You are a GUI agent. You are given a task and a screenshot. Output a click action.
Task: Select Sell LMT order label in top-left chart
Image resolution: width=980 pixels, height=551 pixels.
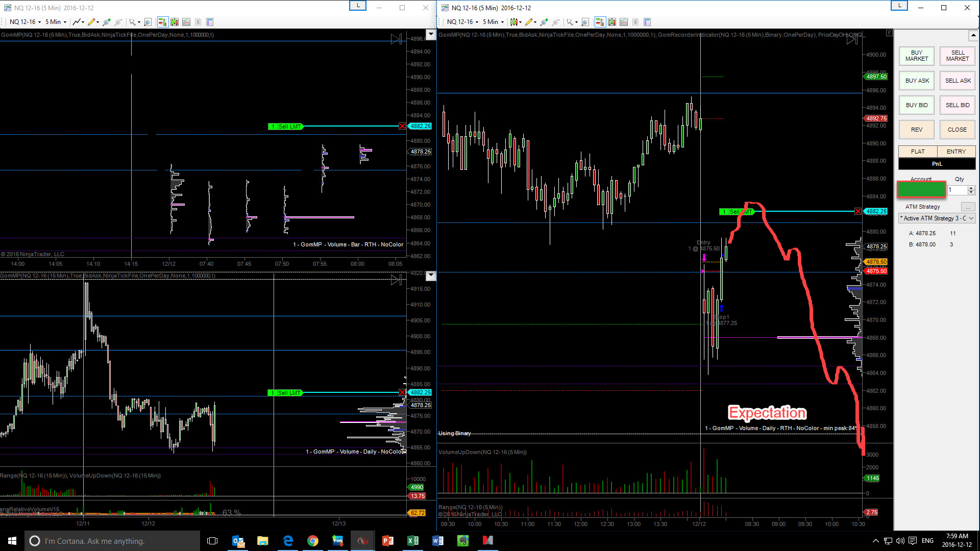(x=285, y=127)
